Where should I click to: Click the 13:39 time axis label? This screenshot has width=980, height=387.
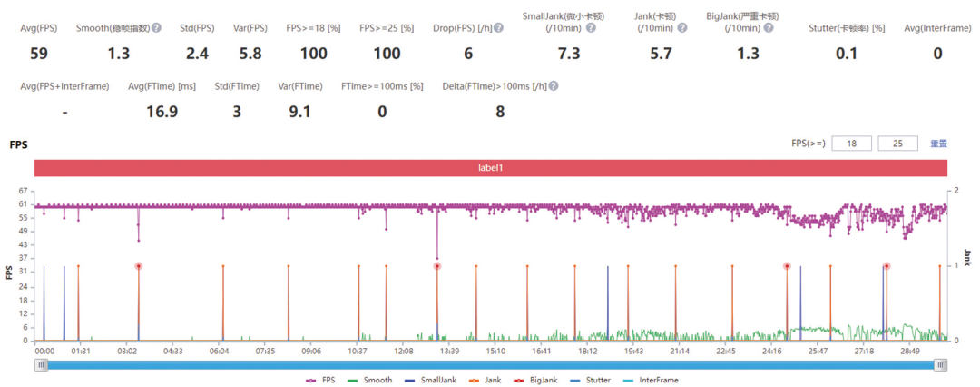[x=449, y=352]
